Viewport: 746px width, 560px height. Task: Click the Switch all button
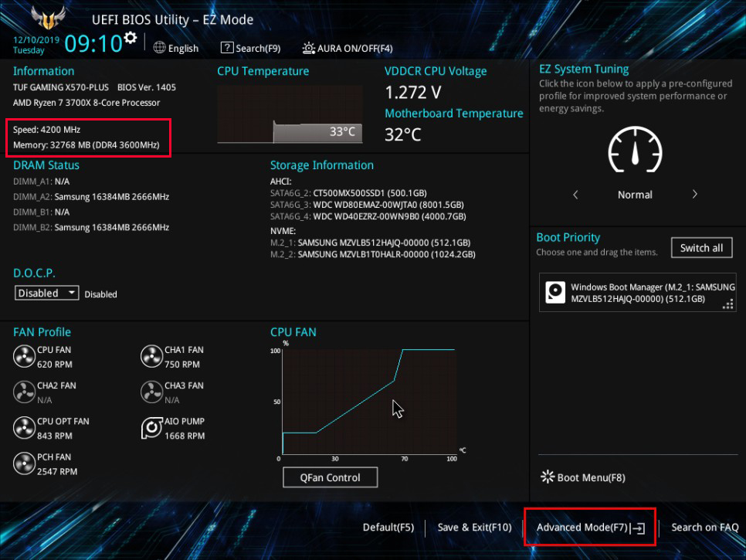tap(701, 248)
